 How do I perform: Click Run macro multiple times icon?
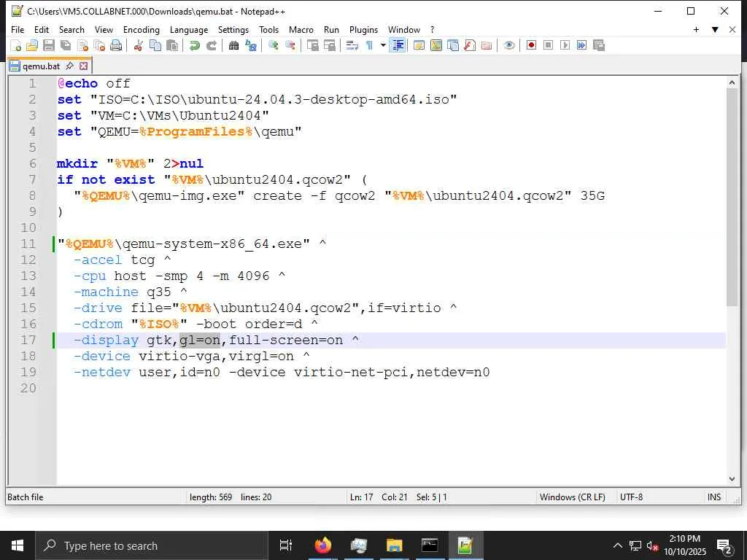pos(581,45)
